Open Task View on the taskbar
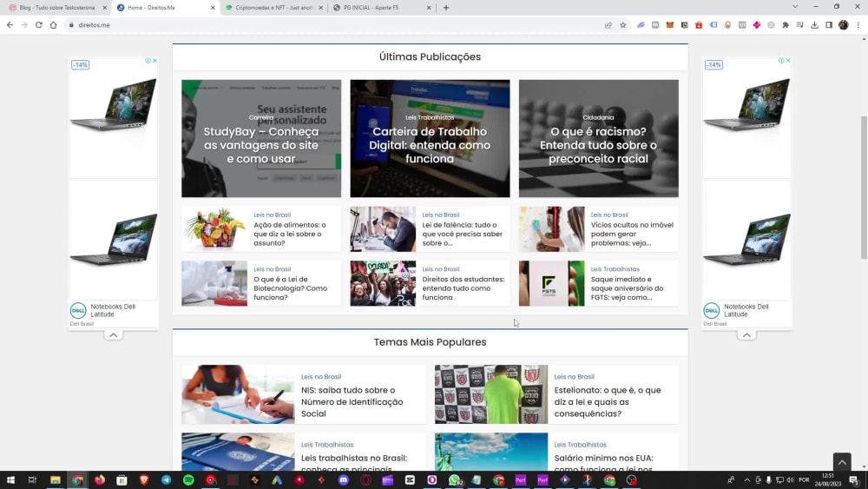This screenshot has height=489, width=868. (32, 480)
